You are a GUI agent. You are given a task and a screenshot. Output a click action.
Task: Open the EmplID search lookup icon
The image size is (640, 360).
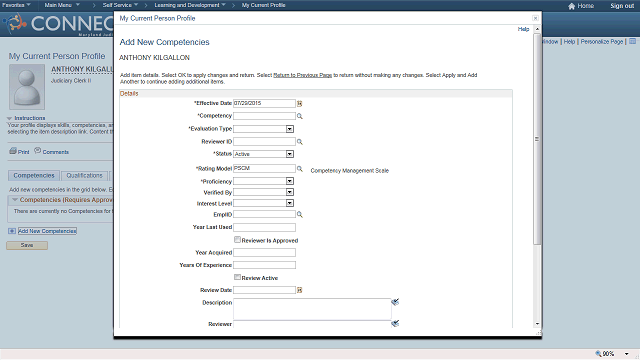[300, 214]
